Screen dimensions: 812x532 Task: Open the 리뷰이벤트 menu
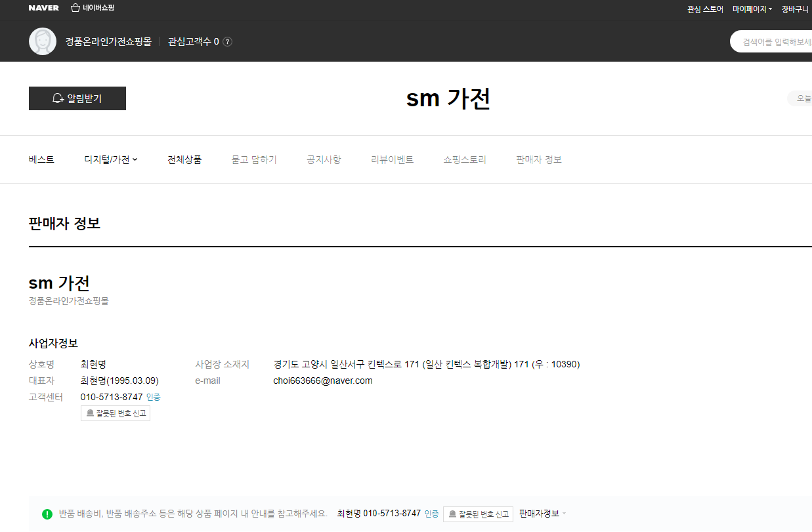click(393, 159)
